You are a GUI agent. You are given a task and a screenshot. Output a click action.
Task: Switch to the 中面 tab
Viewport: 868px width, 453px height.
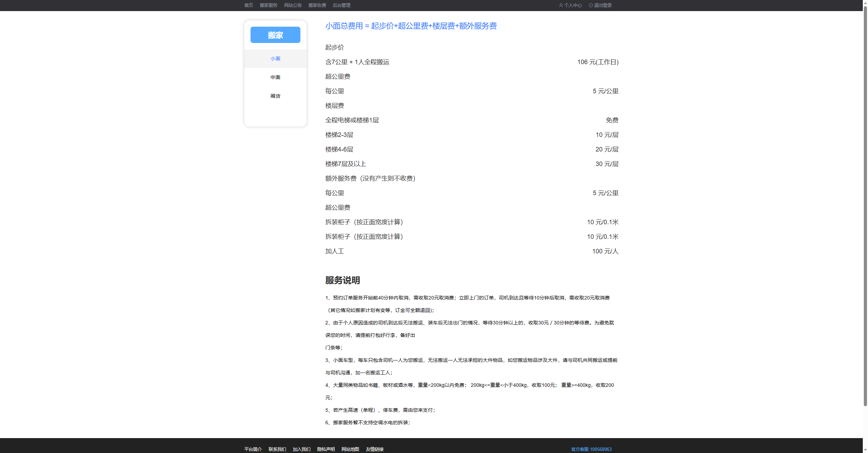pos(275,77)
